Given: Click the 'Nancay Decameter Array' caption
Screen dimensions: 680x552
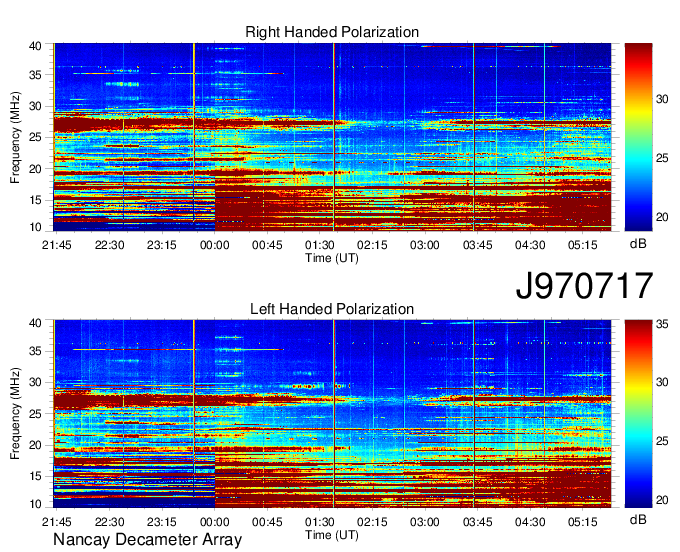Looking at the screenshot, I should [147, 540].
